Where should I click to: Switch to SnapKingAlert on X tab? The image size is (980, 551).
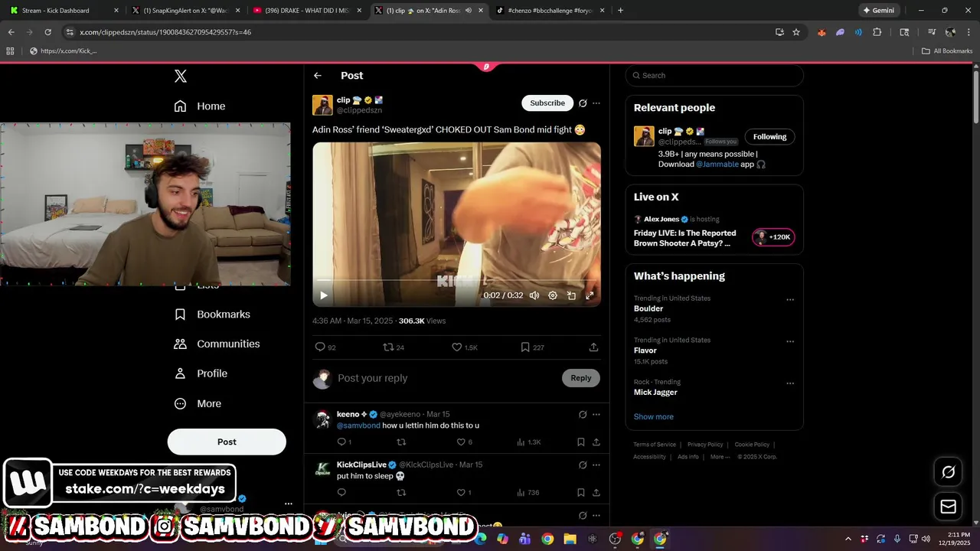[x=186, y=11]
